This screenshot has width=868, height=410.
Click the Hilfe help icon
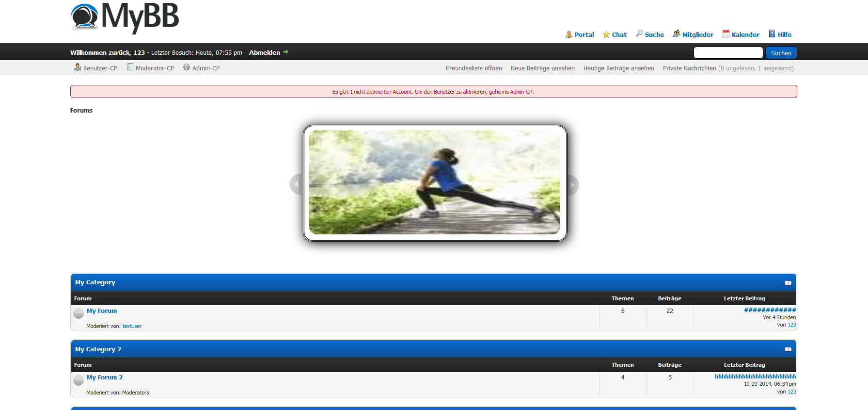click(772, 34)
